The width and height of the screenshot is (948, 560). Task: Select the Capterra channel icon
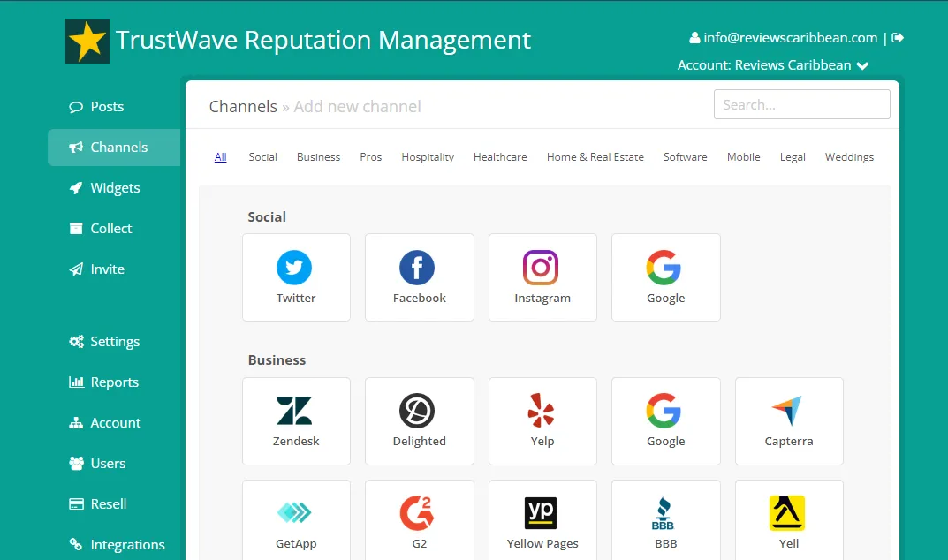(787, 411)
